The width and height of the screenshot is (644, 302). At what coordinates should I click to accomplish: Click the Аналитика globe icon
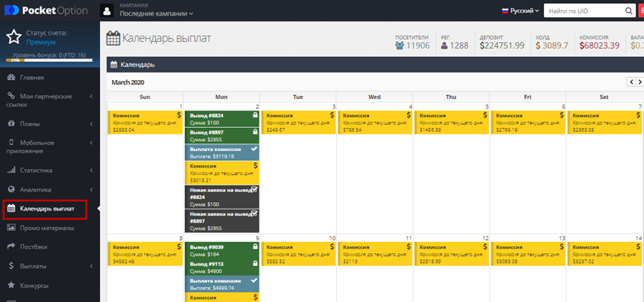pos(12,190)
